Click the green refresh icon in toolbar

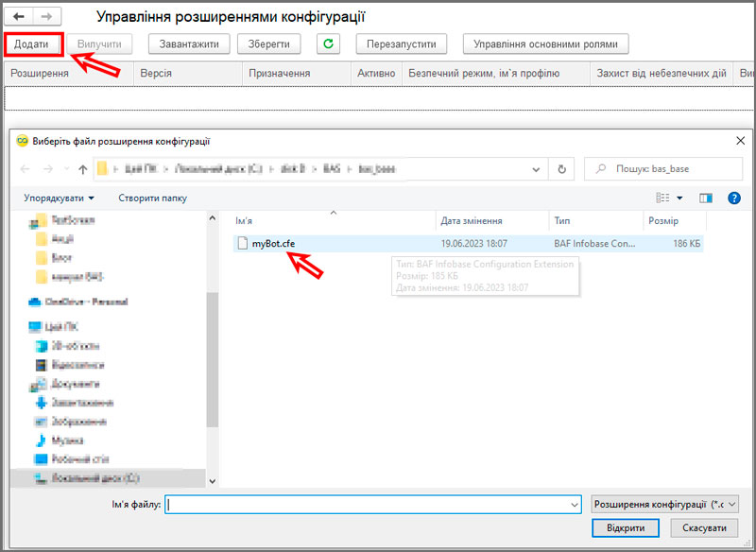[x=329, y=43]
